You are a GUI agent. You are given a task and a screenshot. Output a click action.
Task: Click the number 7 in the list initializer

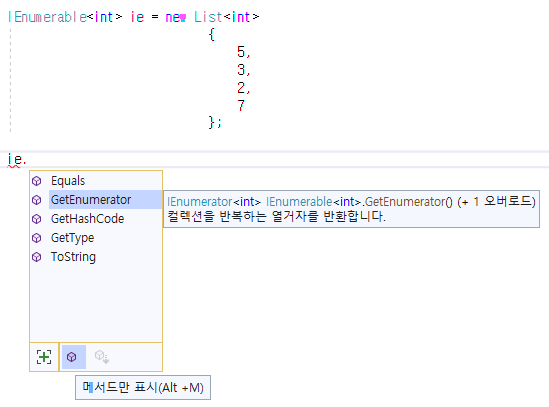click(x=241, y=105)
